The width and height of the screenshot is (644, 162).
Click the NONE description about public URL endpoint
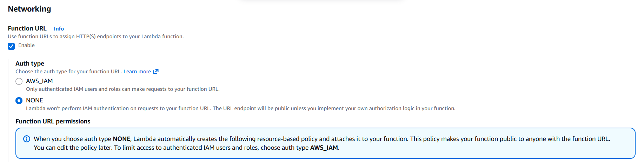coord(240,108)
